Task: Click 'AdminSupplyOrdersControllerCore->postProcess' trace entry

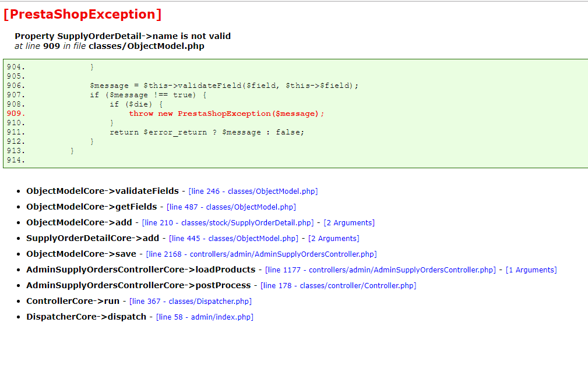Action: (x=138, y=285)
